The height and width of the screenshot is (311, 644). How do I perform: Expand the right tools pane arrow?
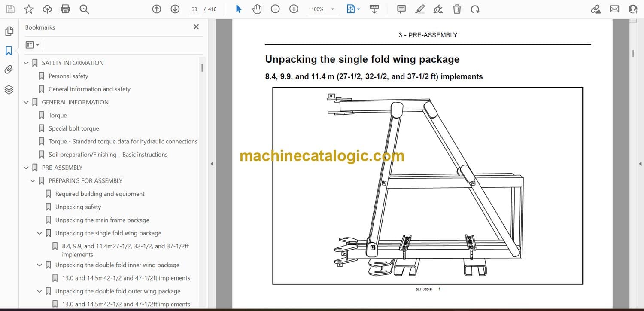[x=640, y=164]
